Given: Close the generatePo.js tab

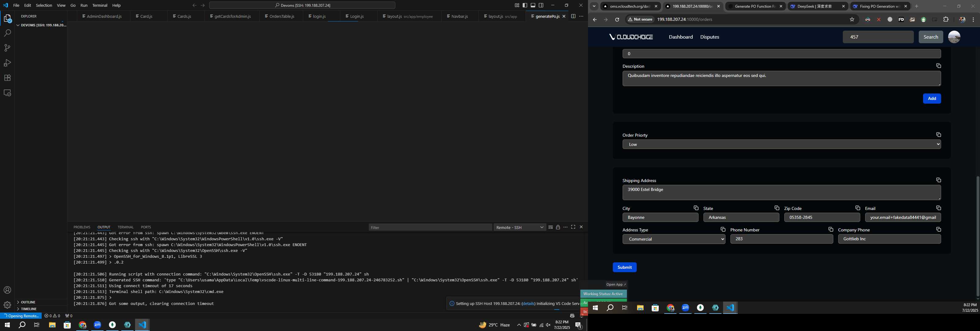Looking at the screenshot, I should pos(564,16).
